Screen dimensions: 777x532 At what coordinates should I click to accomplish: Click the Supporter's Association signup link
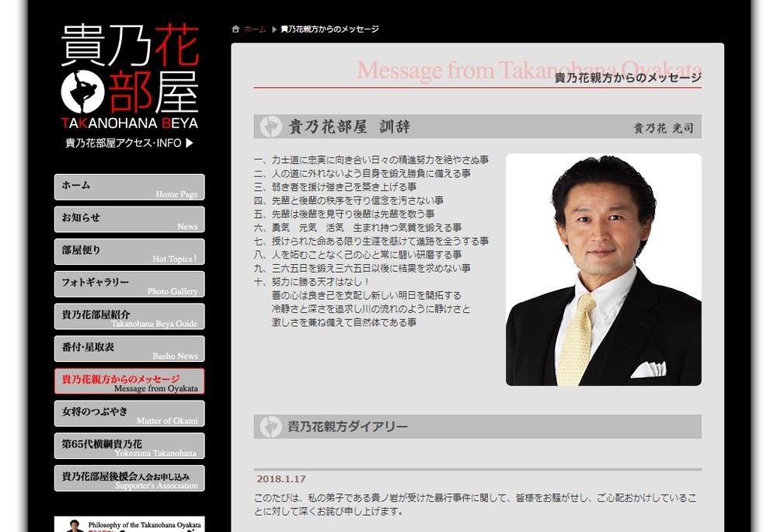[129, 478]
